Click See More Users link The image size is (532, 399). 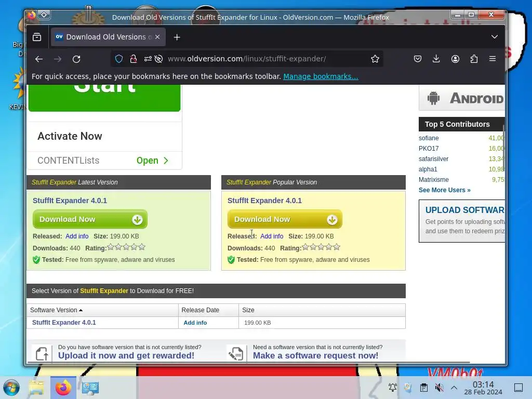pyautogui.click(x=445, y=190)
